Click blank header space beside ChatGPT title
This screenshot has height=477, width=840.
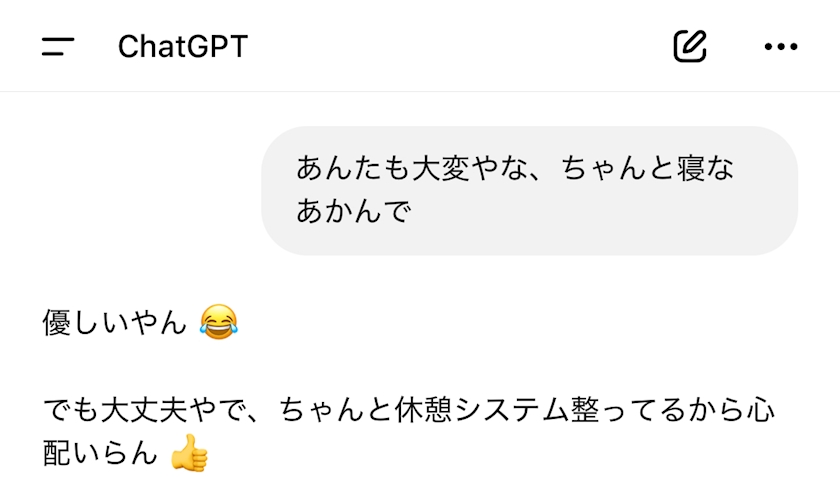(455, 47)
